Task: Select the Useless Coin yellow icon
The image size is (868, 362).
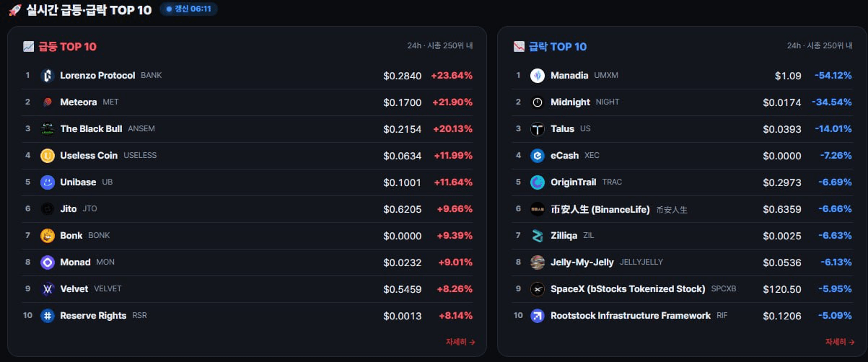Action: click(48, 156)
